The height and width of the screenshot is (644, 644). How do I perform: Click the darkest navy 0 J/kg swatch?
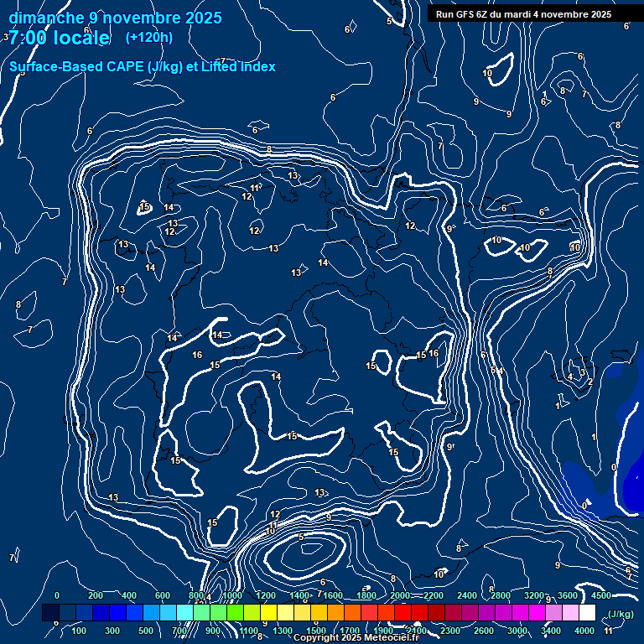(x=50, y=614)
